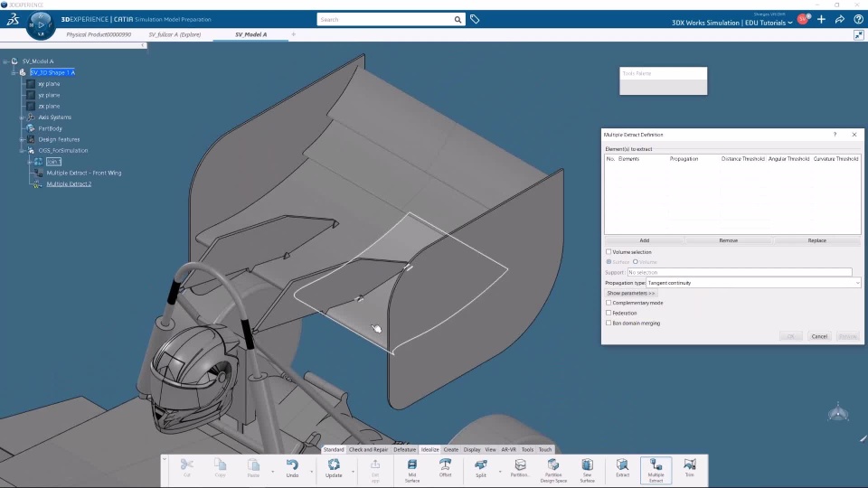868x488 pixels.
Task: Select the Offset tool
Action: (x=445, y=465)
